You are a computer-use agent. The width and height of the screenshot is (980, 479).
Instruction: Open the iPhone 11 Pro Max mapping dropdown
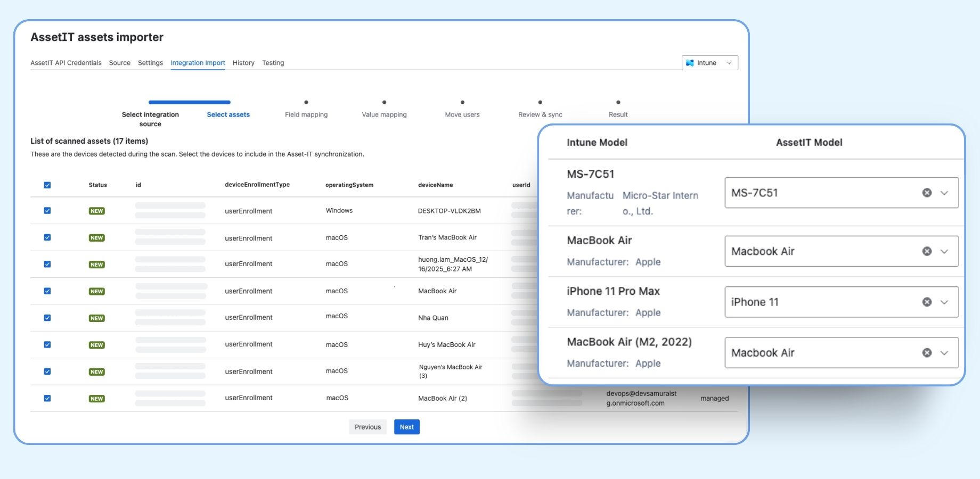(945, 301)
